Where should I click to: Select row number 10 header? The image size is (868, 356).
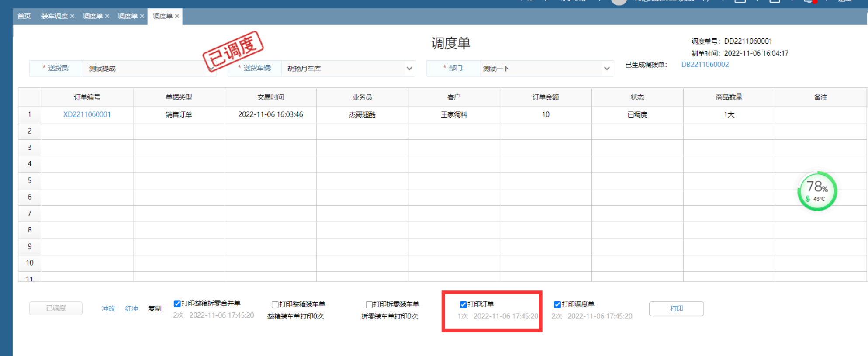[x=30, y=263]
